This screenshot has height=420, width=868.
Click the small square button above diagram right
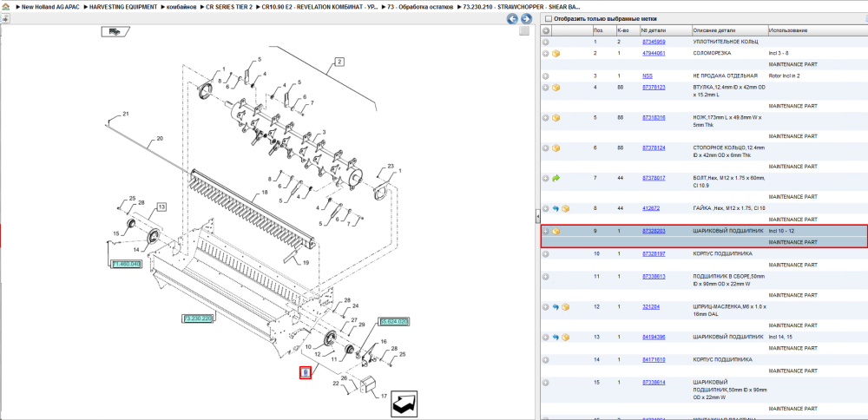click(524, 31)
